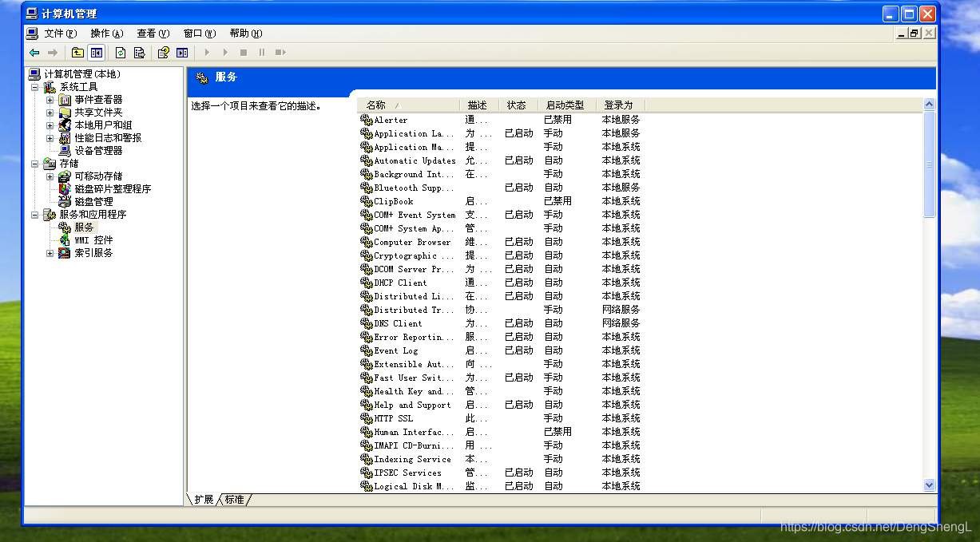Open the menu-bar computer icon beside 文件
980x542 pixels.
click(x=32, y=34)
